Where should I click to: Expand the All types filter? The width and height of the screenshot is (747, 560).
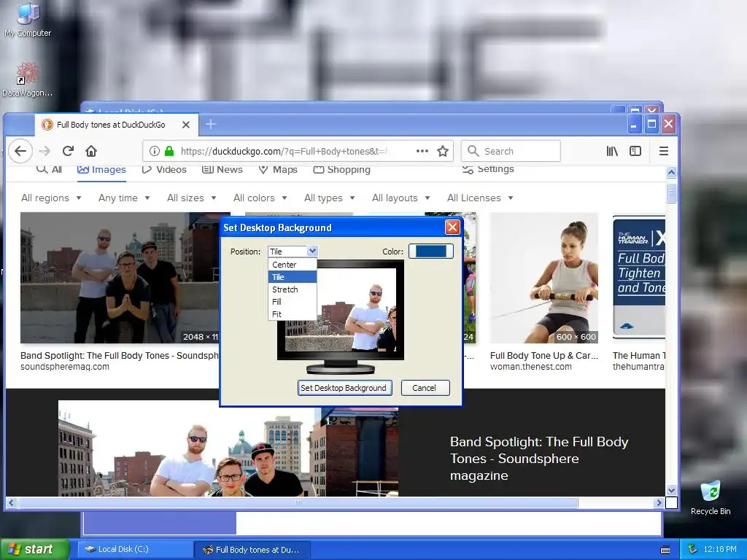329,198
